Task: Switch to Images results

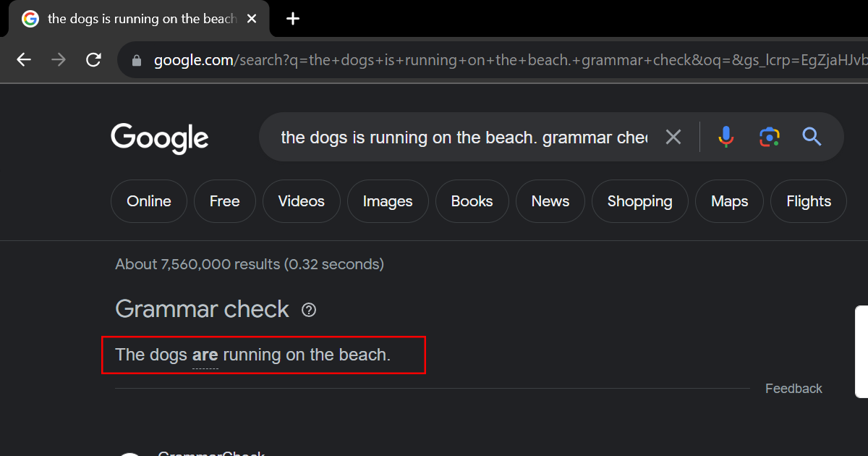Action: [x=388, y=201]
